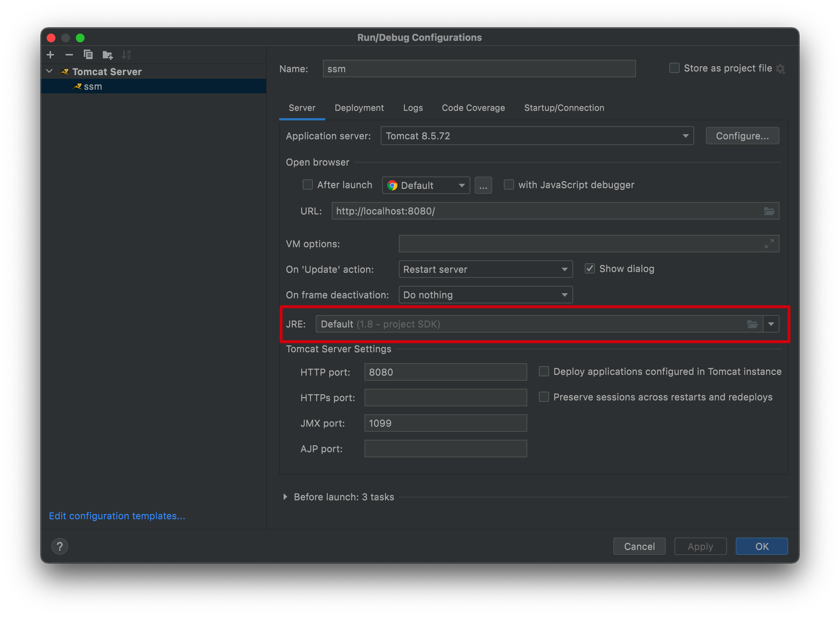
Task: Open gear settings next to Store as project file
Action: pyautogui.click(x=781, y=69)
